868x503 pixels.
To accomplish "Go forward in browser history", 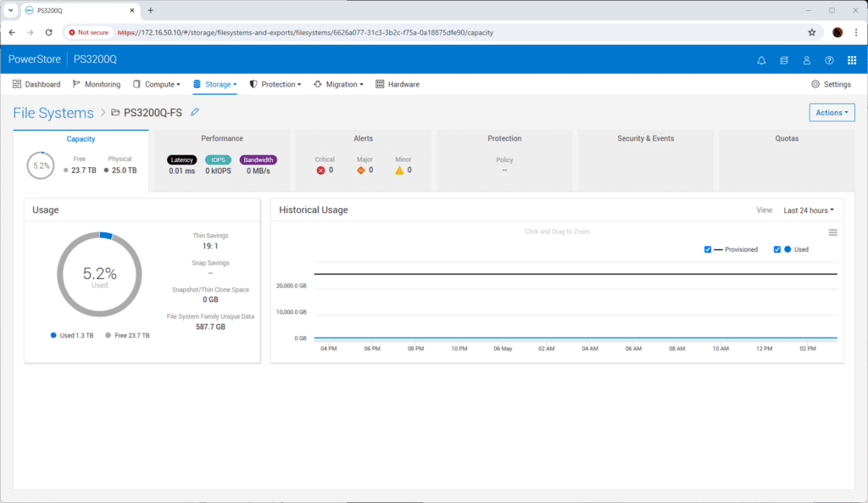I will 31,33.
